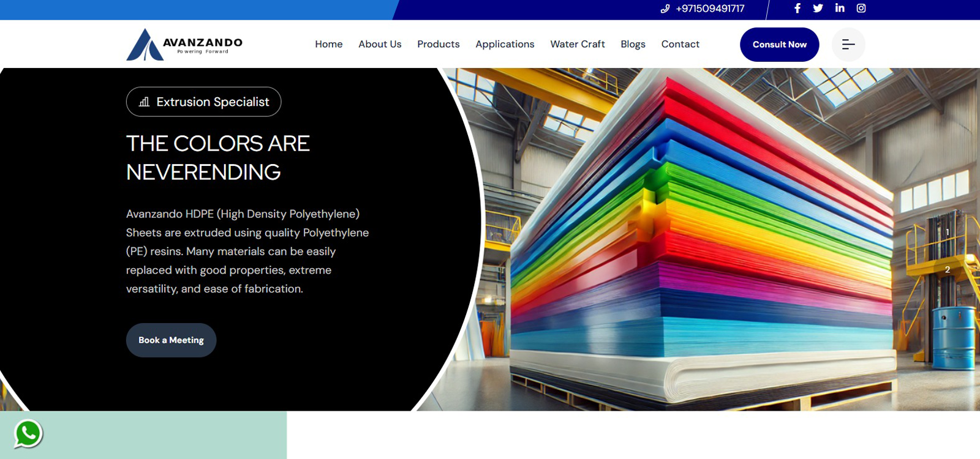The image size is (980, 459).
Task: Click the Twitter bird icon
Action: (818, 9)
